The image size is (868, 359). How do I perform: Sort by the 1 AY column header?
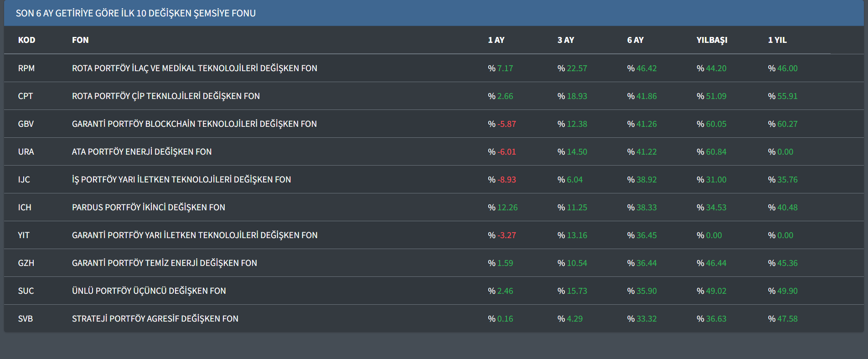[496, 40]
